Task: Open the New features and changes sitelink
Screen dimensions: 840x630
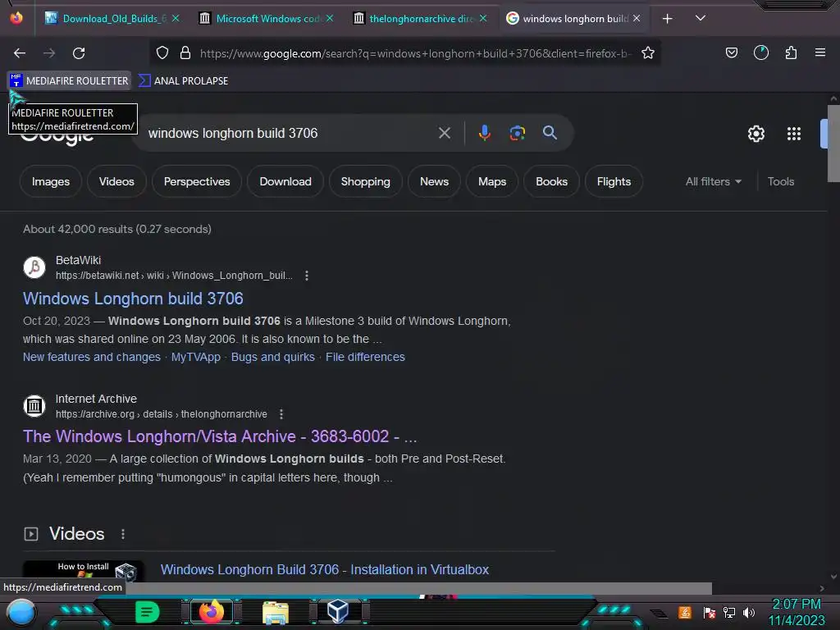Action: tap(92, 357)
